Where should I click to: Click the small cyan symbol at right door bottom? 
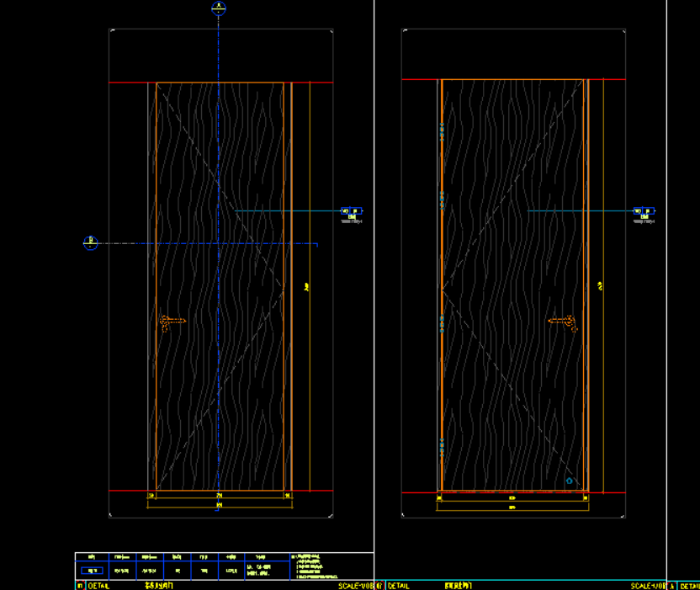[x=570, y=481]
